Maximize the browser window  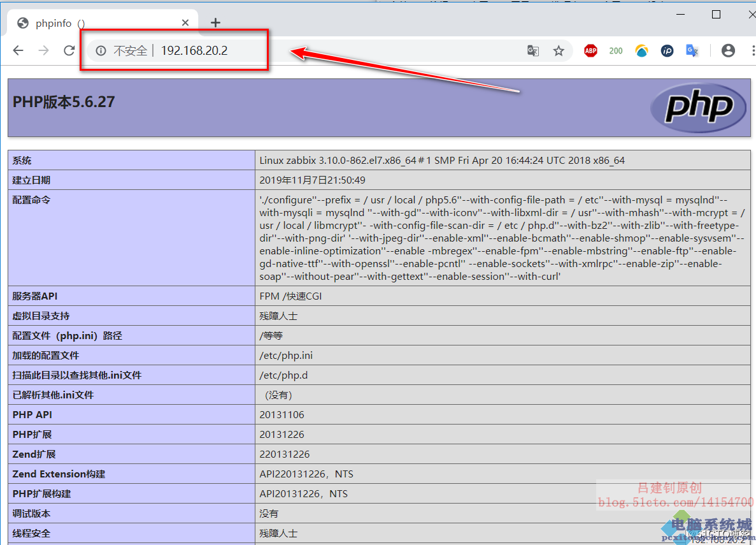click(717, 15)
